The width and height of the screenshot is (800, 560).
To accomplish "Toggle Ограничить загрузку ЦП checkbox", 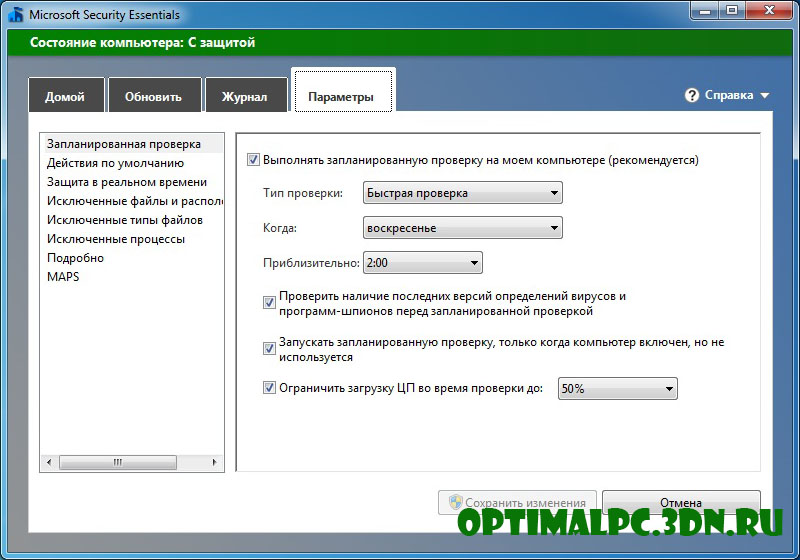I will 269,388.
